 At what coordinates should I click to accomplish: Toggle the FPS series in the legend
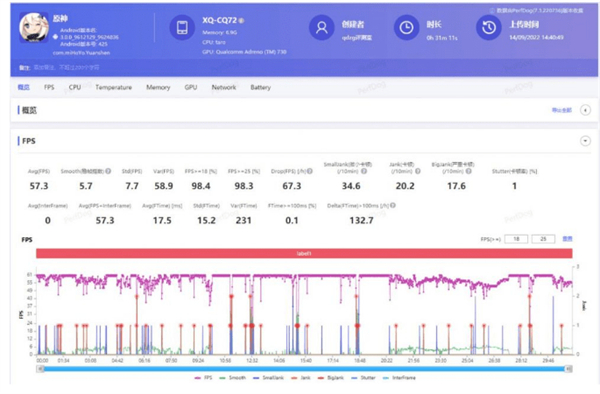(x=204, y=378)
